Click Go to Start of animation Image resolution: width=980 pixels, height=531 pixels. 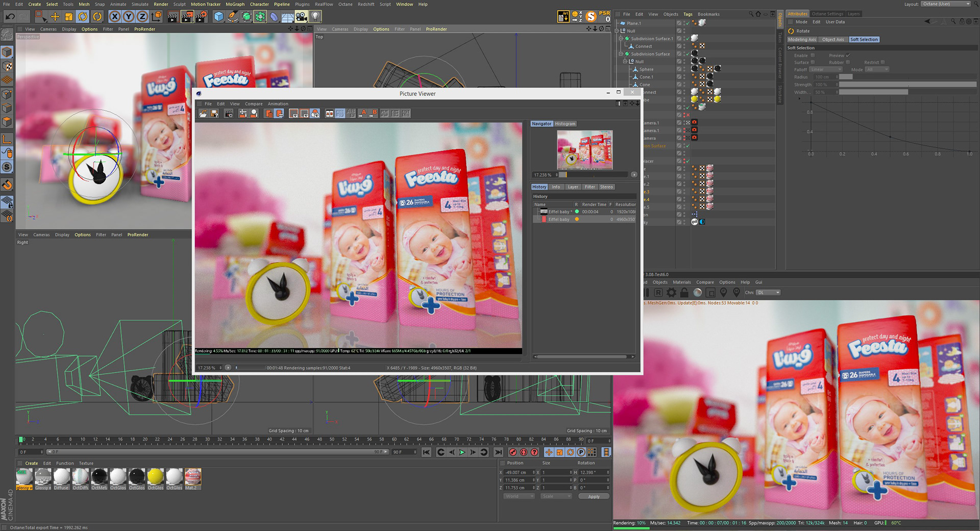[426, 452]
